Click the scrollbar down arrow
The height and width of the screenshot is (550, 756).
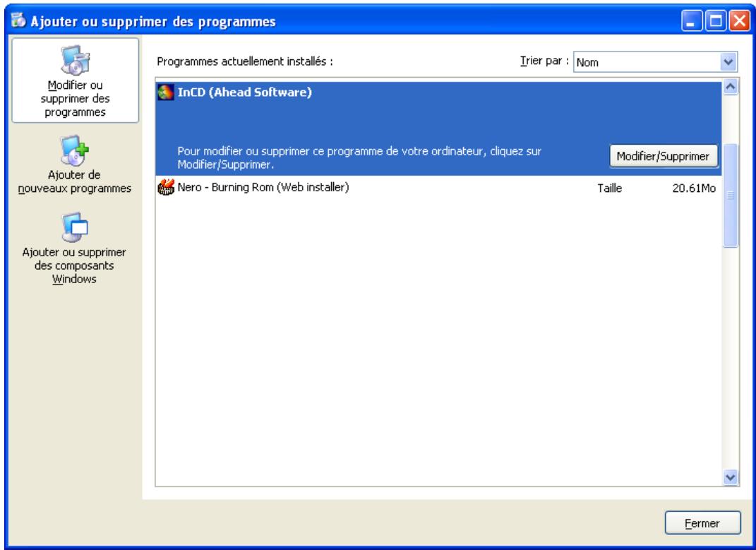[x=731, y=477]
